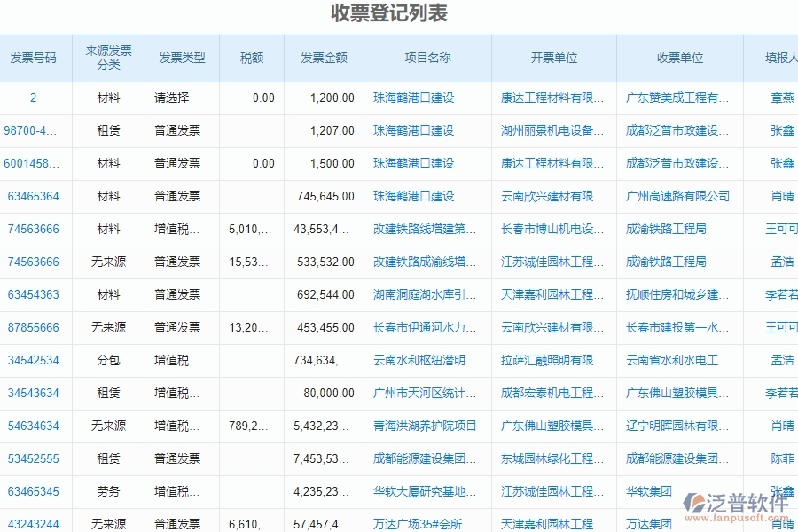Open invoice number 2 record
This screenshot has height=532, width=798.
(x=34, y=98)
